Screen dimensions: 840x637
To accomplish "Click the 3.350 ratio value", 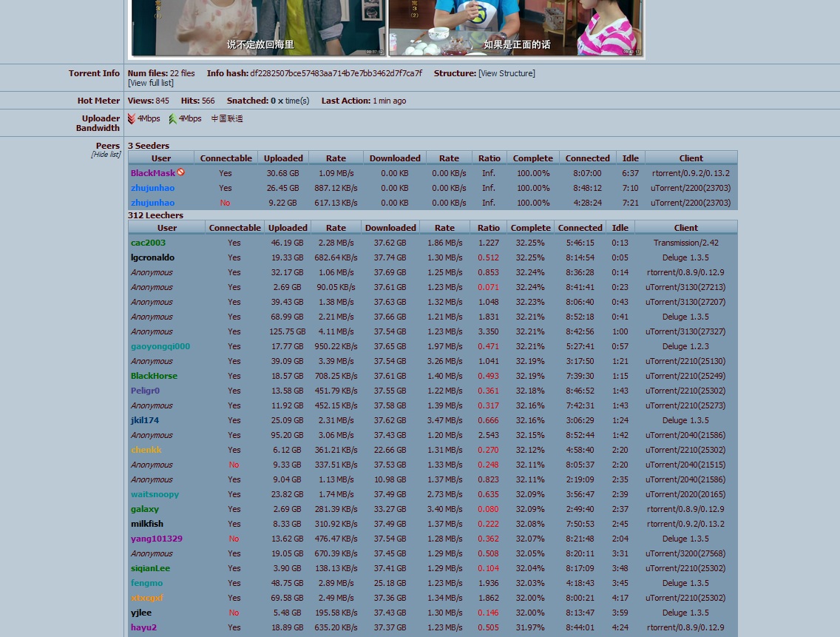I will [489, 332].
